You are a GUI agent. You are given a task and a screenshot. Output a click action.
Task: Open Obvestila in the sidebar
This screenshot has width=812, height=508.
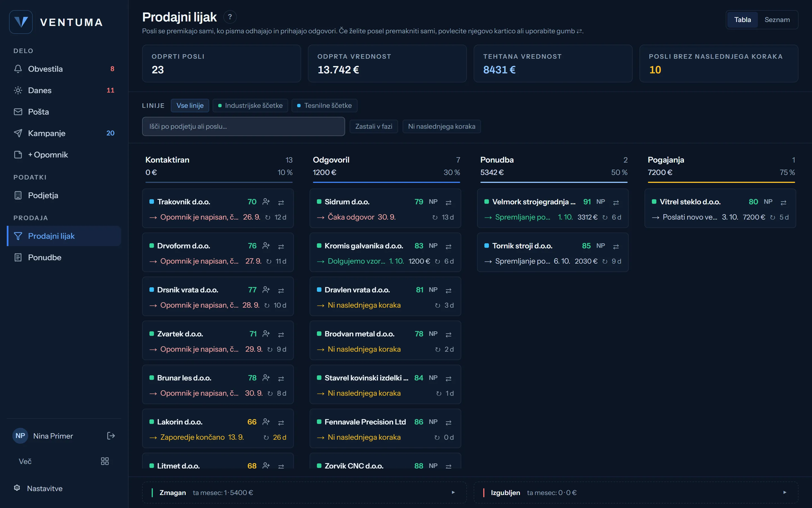coord(64,69)
